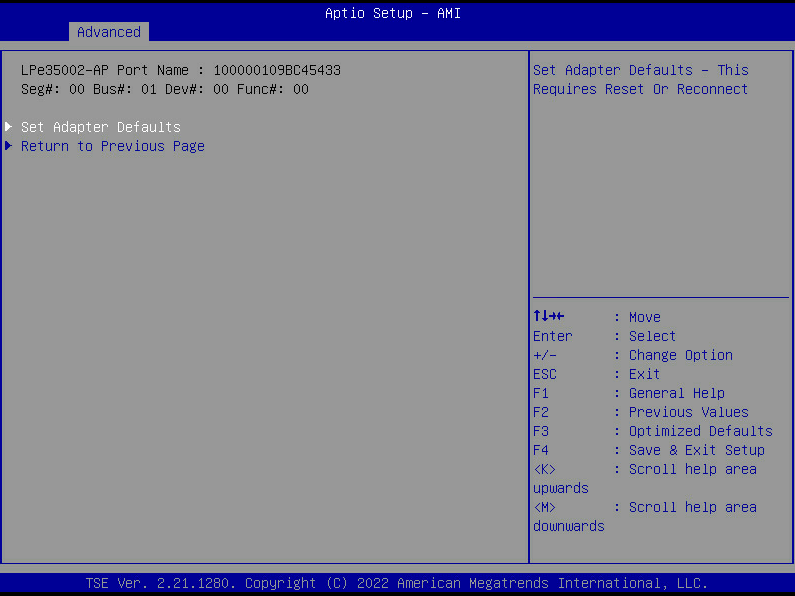Click the 'F4 : Save & Exit Setup' hint
This screenshot has height=596, width=795.
(x=648, y=450)
